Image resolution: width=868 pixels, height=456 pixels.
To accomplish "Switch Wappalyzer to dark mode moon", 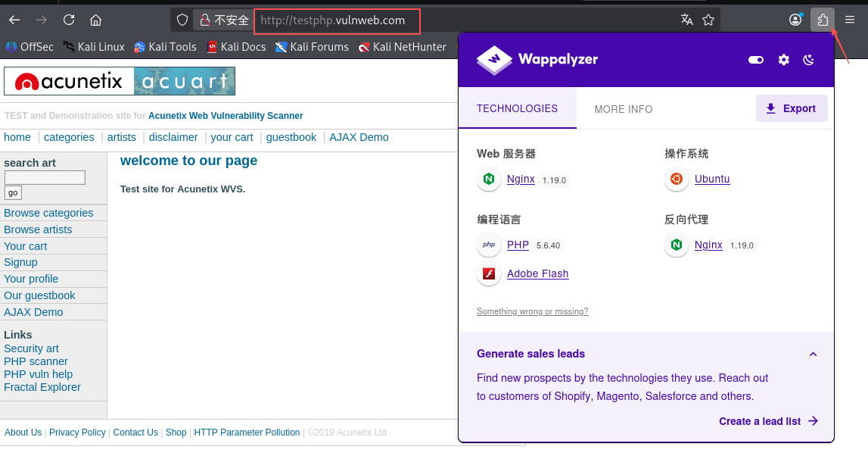I will [x=809, y=60].
